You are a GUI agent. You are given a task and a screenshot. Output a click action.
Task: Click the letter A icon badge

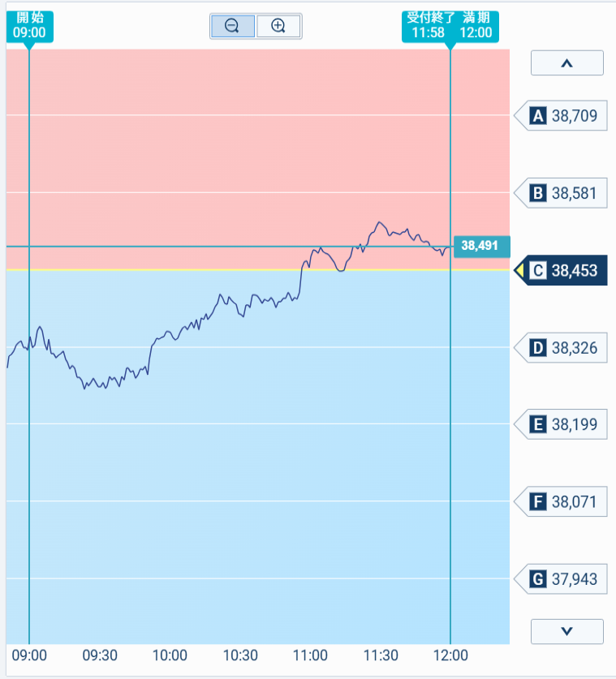(538, 116)
